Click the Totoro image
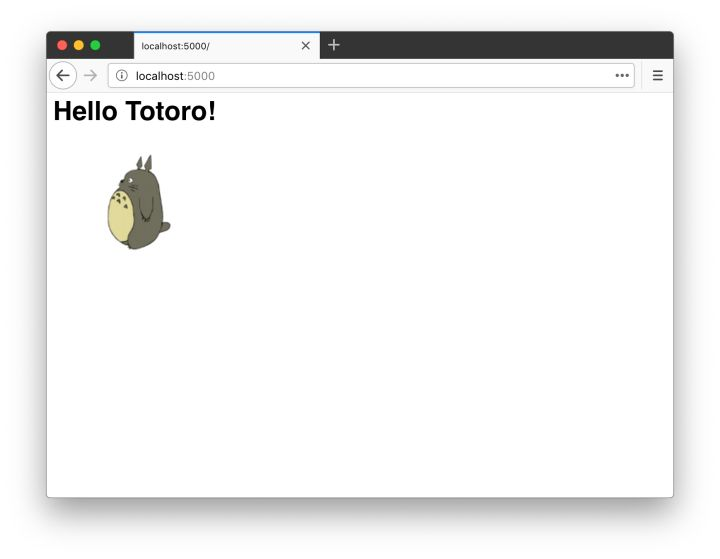 (x=138, y=202)
